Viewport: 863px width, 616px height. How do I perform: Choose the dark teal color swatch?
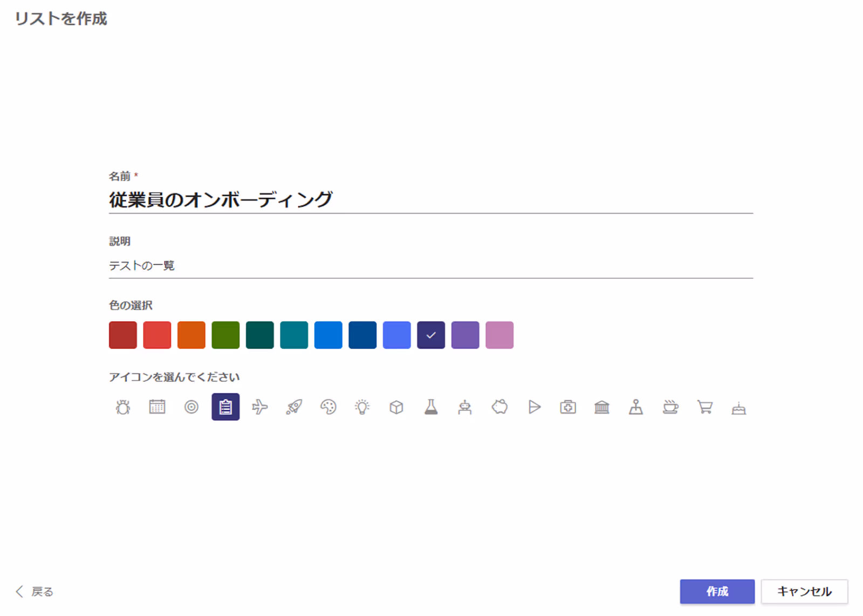(260, 335)
